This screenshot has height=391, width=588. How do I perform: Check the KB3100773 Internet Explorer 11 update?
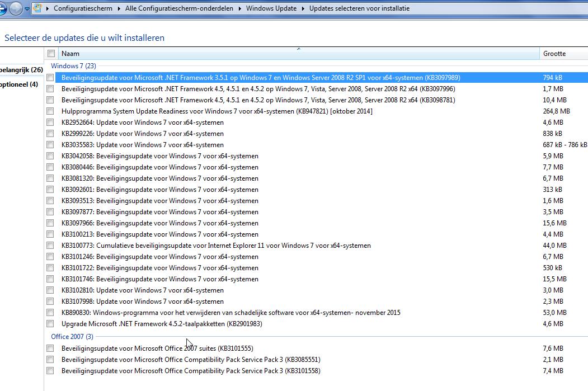50,245
